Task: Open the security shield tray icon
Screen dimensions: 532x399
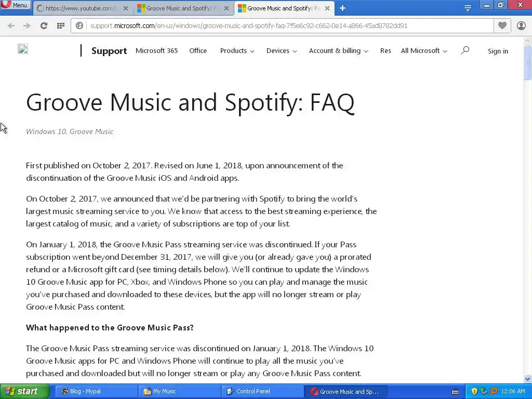Action: (x=474, y=392)
